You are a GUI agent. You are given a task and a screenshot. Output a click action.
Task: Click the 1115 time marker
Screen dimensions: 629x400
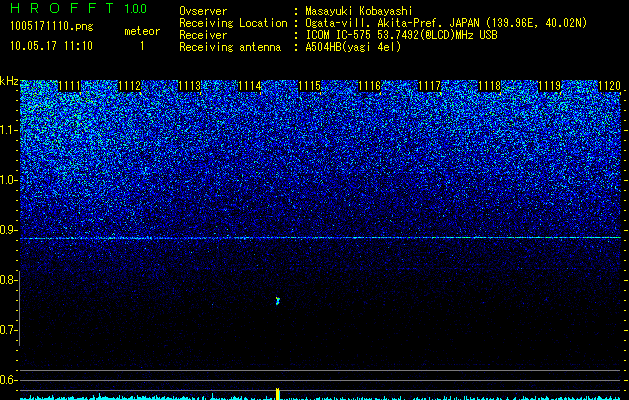pos(310,86)
